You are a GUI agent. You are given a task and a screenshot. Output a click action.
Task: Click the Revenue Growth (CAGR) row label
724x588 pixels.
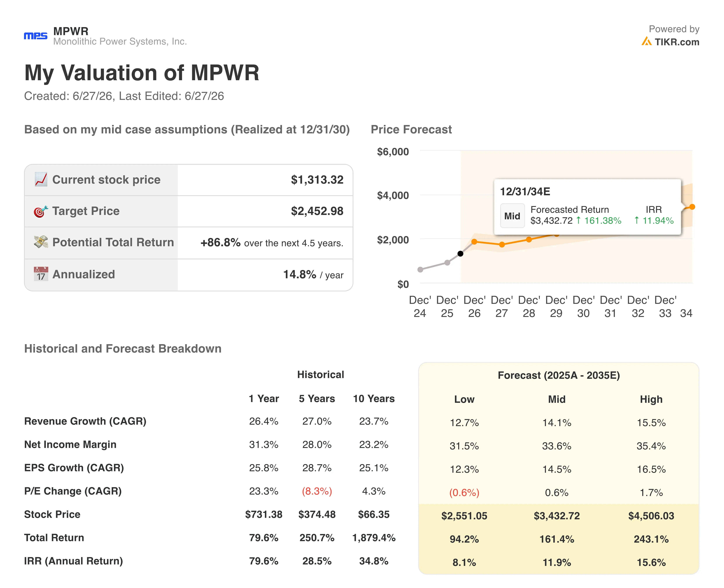85,421
